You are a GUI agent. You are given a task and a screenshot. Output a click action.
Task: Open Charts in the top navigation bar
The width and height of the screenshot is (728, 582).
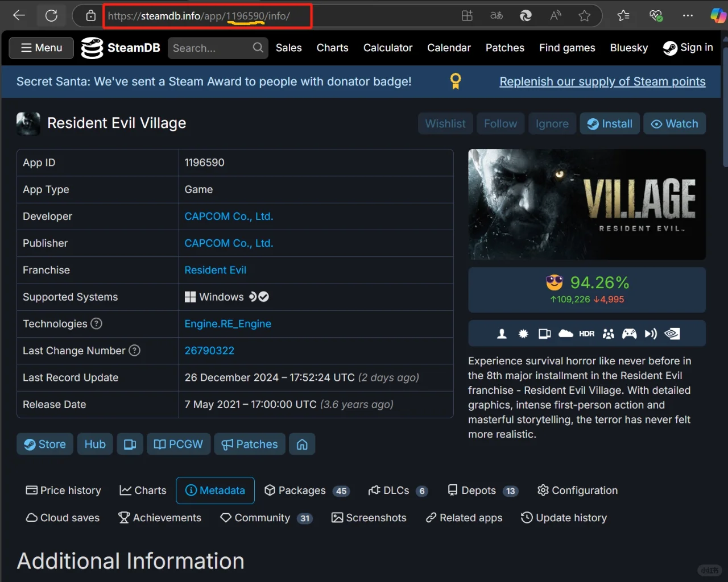[x=333, y=48]
